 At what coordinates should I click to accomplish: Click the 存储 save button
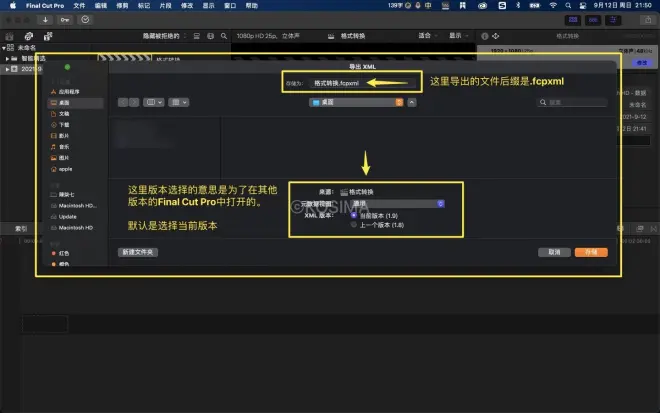tap(591, 252)
